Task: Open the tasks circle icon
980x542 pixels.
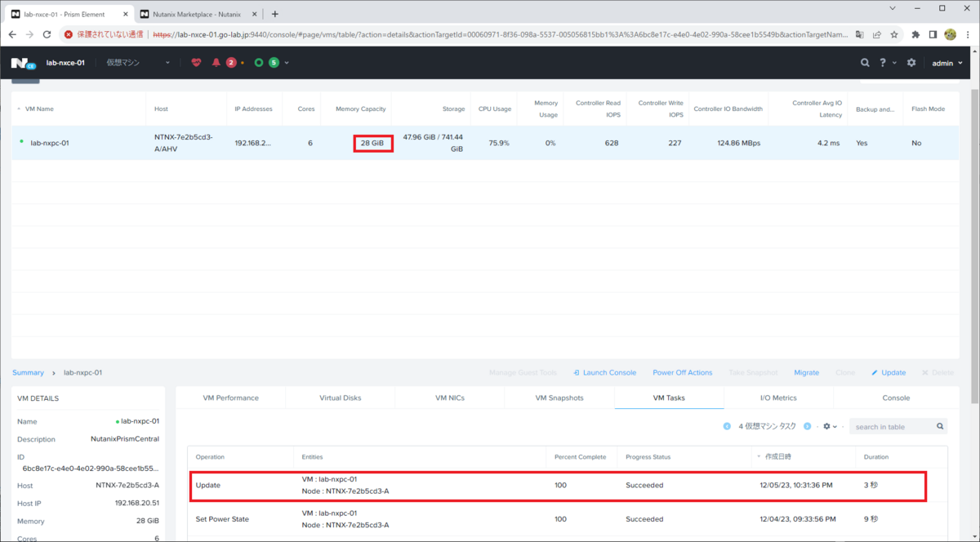Action: pos(259,62)
